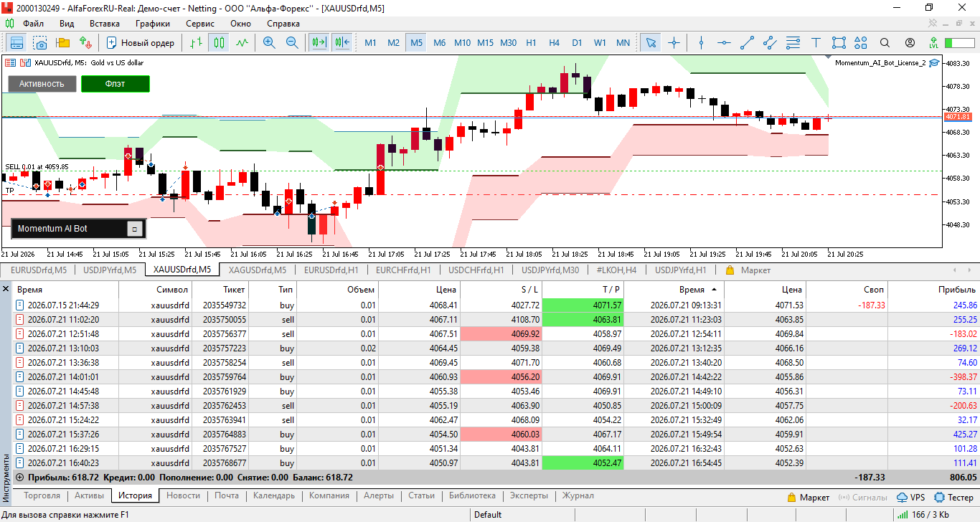Screen dimensions: 980x522
Task: Select the crosshair tool
Action: pyautogui.click(x=674, y=43)
